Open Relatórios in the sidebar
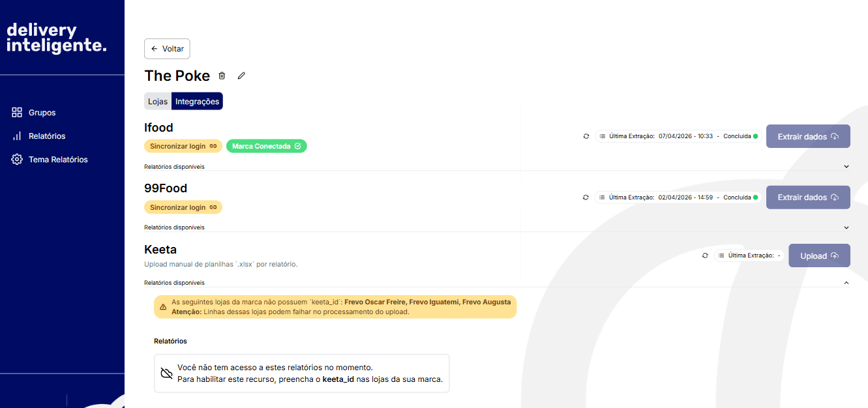The width and height of the screenshot is (868, 408). [47, 136]
